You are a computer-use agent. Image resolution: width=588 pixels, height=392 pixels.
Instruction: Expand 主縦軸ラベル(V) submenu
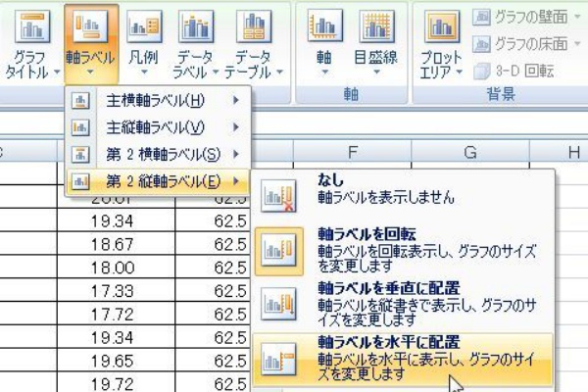[157, 127]
